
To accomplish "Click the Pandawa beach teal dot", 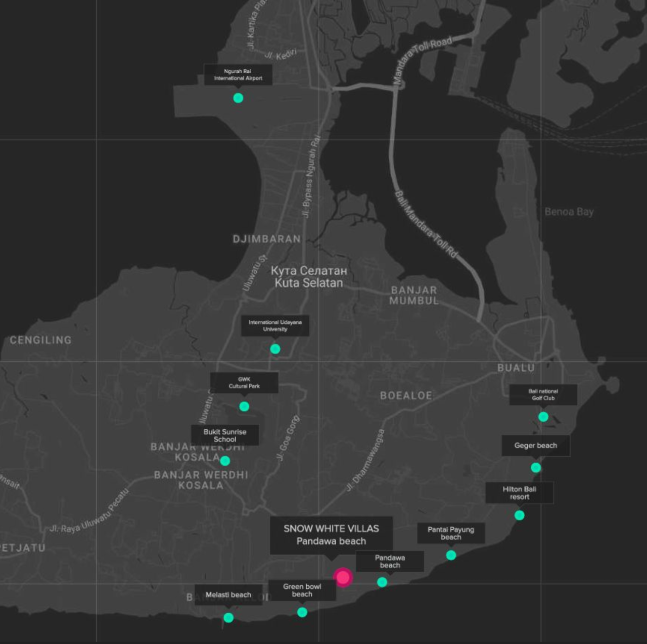I will (382, 582).
